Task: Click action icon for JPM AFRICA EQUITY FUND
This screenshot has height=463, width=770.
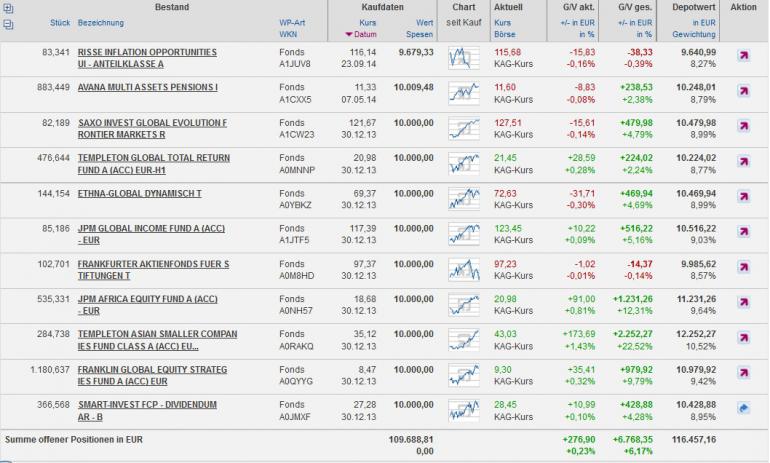Action: (743, 304)
